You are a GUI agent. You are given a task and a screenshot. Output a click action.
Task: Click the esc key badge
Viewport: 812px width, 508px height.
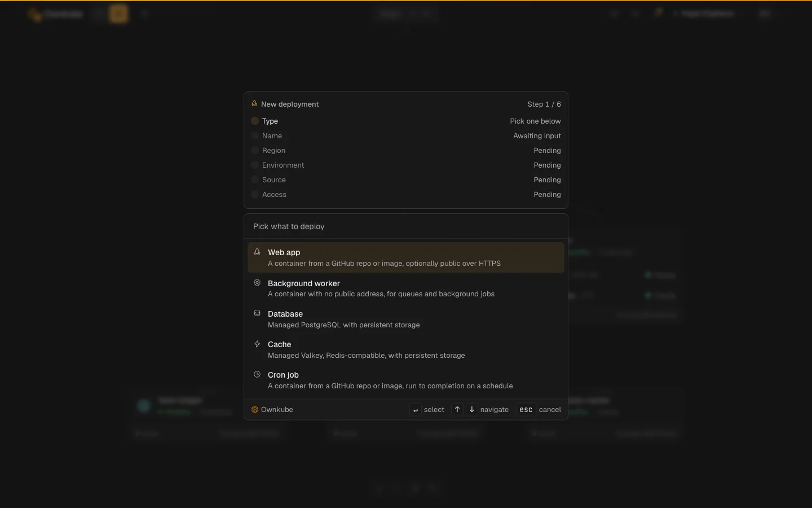pyautogui.click(x=526, y=410)
